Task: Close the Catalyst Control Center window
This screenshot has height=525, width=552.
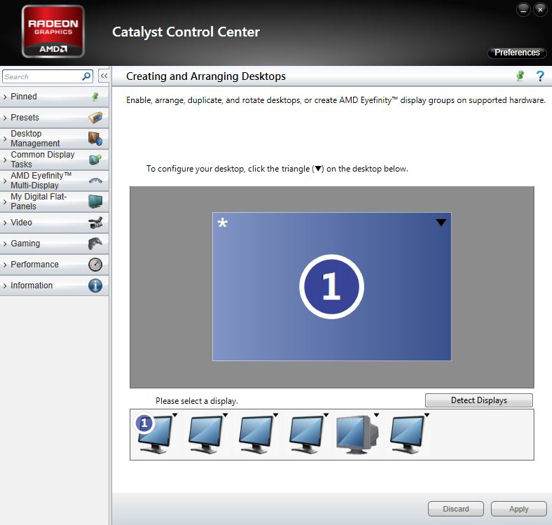Action: 540,10
